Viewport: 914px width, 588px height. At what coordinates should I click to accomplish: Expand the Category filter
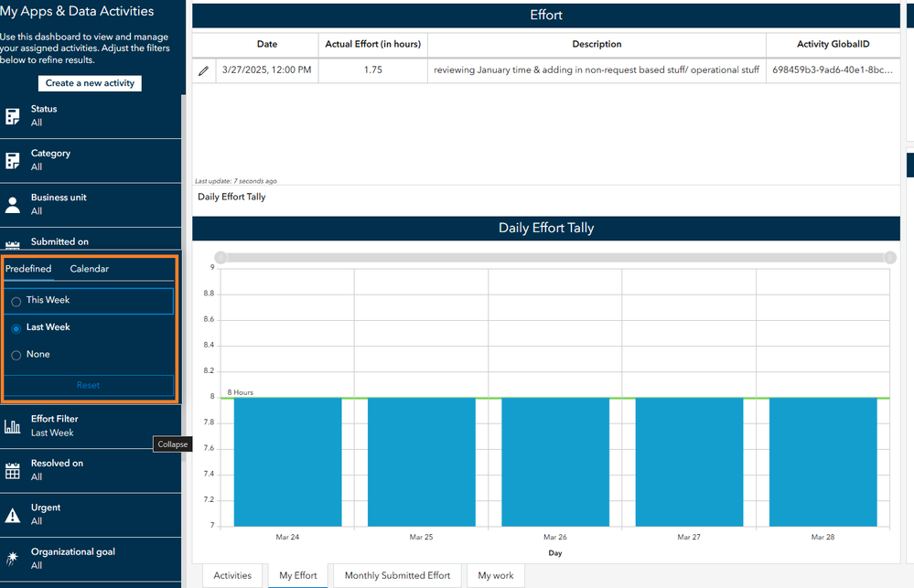(91, 160)
